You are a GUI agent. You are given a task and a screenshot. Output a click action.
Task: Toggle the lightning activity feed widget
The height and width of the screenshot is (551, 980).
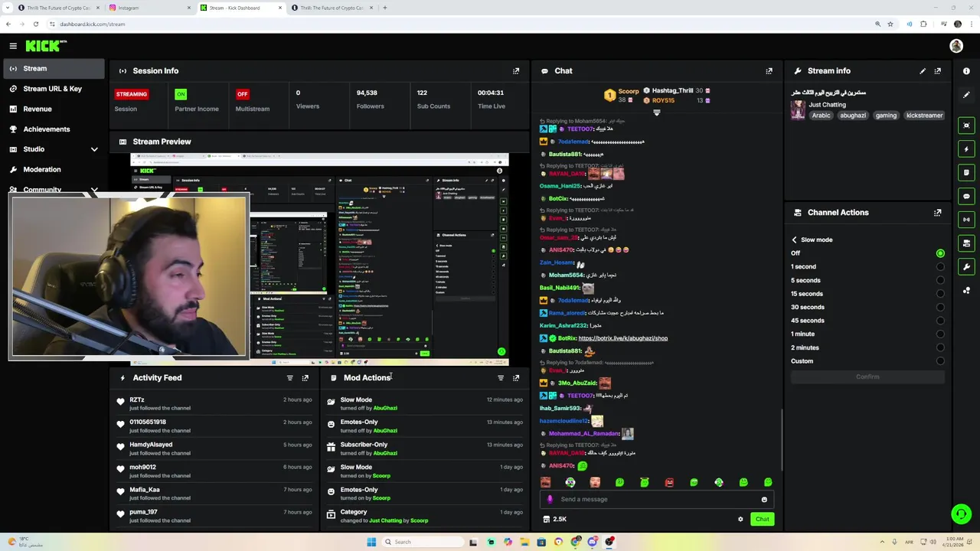(x=966, y=149)
